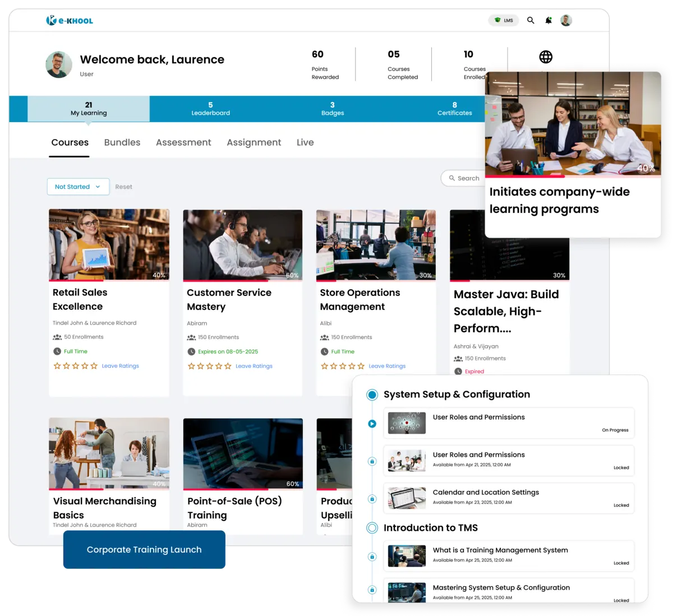This screenshot has height=616, width=673.
Task: Open the Not Started filter dropdown
Action: (x=78, y=187)
